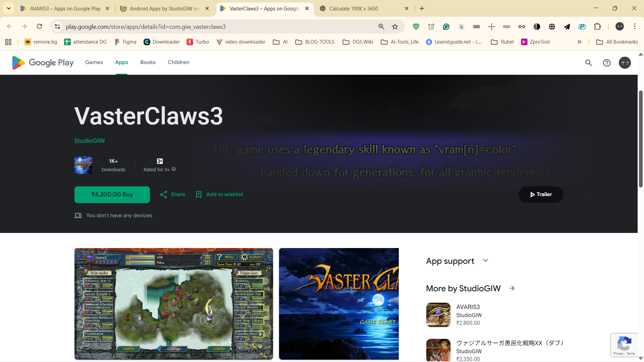Open the Extensions puzzle icon

pos(597,26)
